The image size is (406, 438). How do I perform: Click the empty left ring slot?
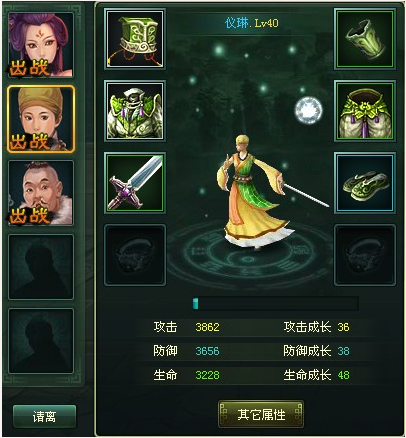coord(135,255)
